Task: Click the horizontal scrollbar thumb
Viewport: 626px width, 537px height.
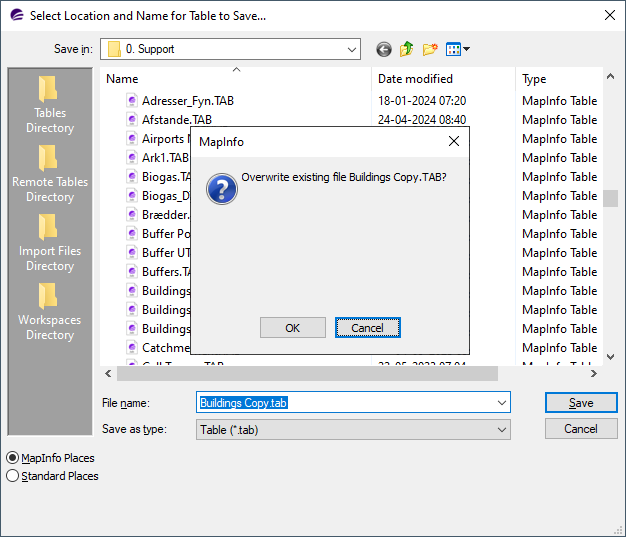Action: pos(307,374)
